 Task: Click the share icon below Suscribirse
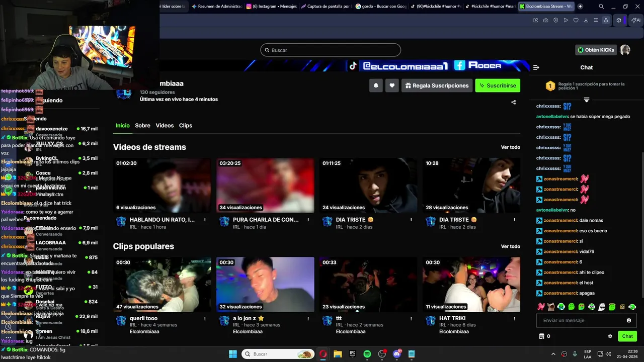point(513,102)
